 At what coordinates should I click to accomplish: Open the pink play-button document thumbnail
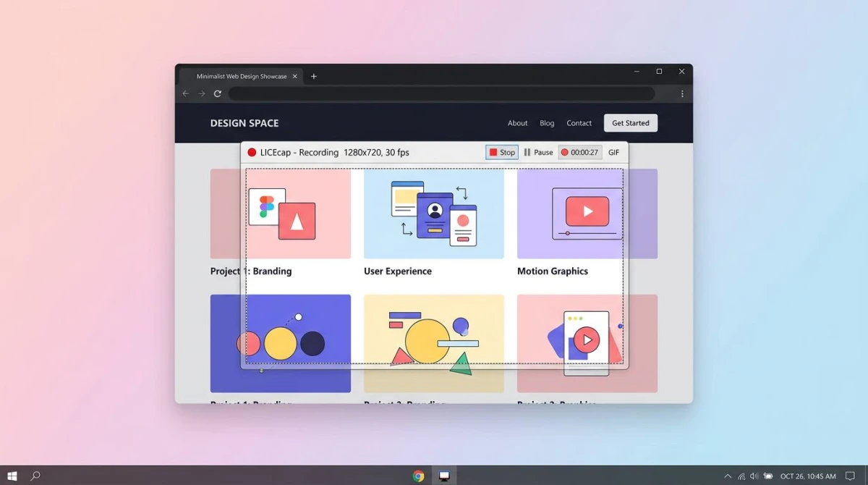pyautogui.click(x=587, y=343)
